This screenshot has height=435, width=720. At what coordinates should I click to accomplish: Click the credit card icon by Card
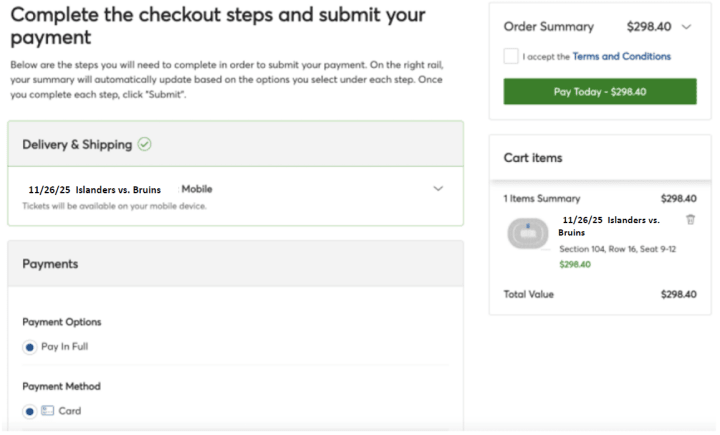pos(47,411)
